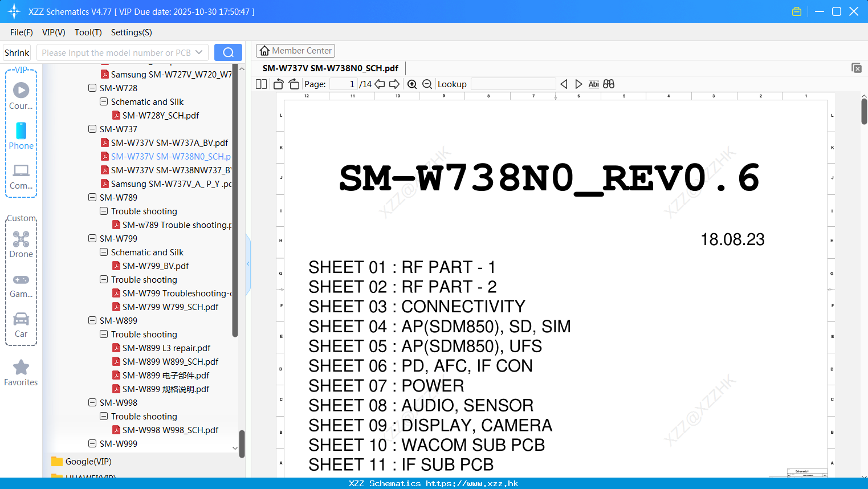This screenshot has width=868, height=489.
Task: Rotate page clockwise
Action: coord(294,84)
